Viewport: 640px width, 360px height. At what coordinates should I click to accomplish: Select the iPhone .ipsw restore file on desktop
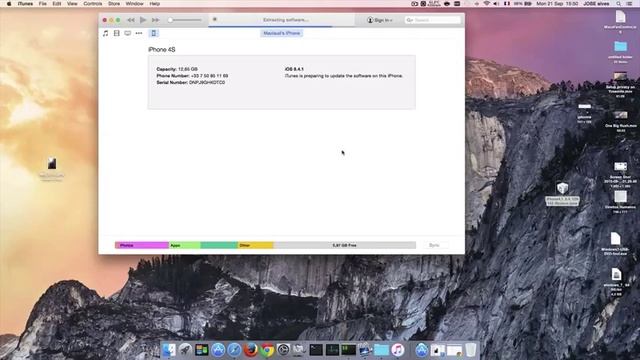[562, 193]
